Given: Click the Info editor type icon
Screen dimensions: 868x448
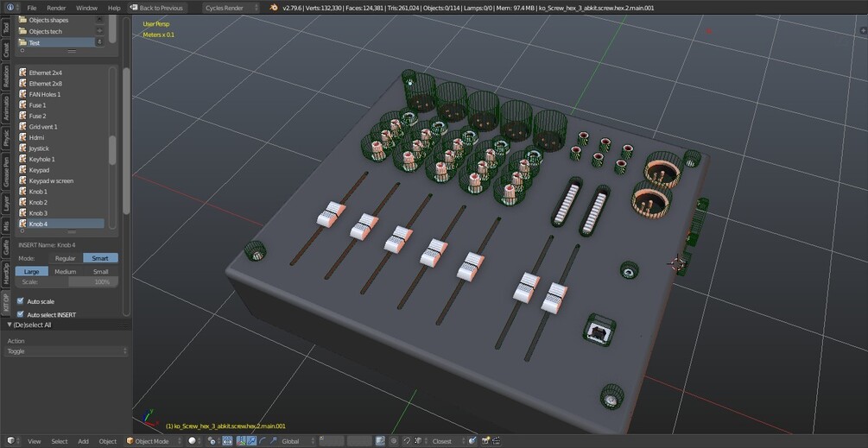Looking at the screenshot, I should (x=10, y=8).
